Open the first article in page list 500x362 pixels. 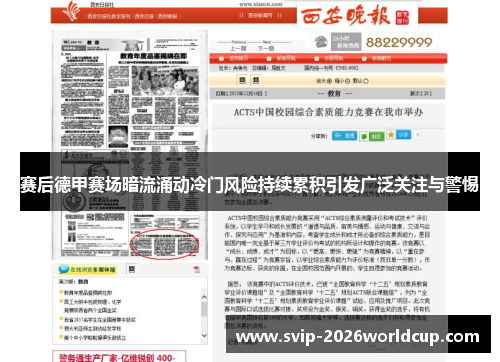pos(88,293)
